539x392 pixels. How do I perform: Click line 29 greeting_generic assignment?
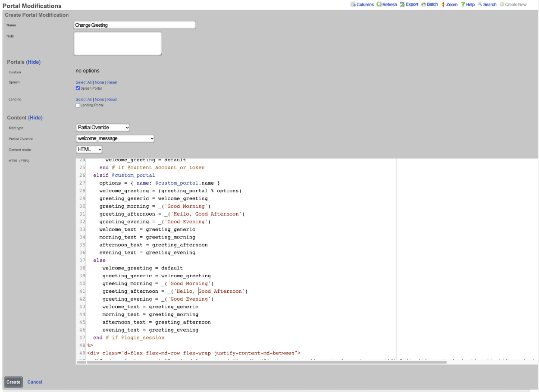pyautogui.click(x=154, y=198)
